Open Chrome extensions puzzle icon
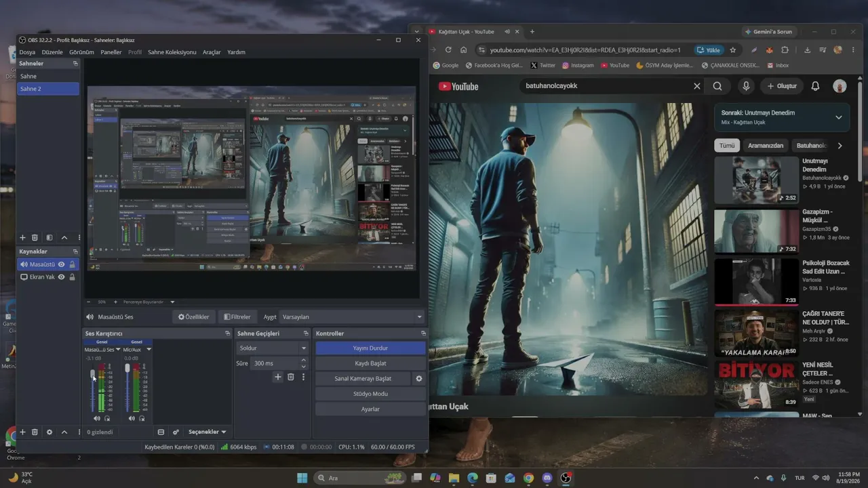Viewport: 868px width, 488px height. [x=785, y=49]
